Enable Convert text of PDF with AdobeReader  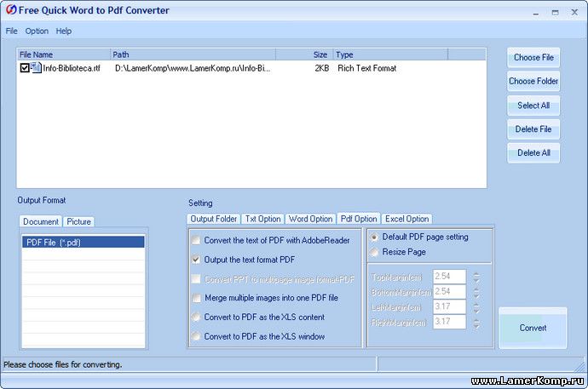click(x=197, y=240)
